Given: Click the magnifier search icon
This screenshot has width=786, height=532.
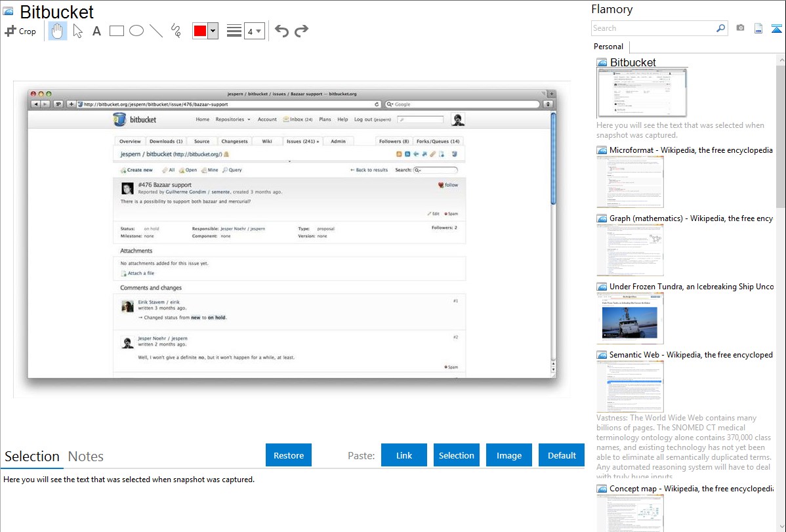Looking at the screenshot, I should [x=721, y=28].
